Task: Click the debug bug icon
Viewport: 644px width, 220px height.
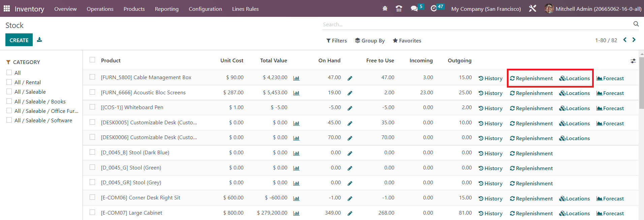Action: 385,9
